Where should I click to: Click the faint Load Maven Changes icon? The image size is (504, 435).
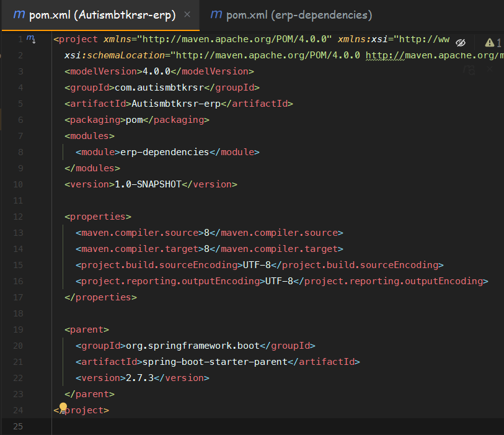coord(469,69)
